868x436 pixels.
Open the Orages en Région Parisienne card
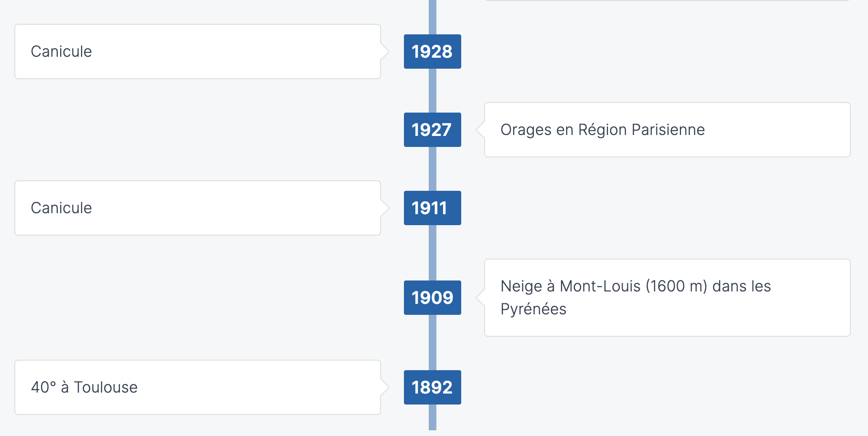(x=667, y=130)
